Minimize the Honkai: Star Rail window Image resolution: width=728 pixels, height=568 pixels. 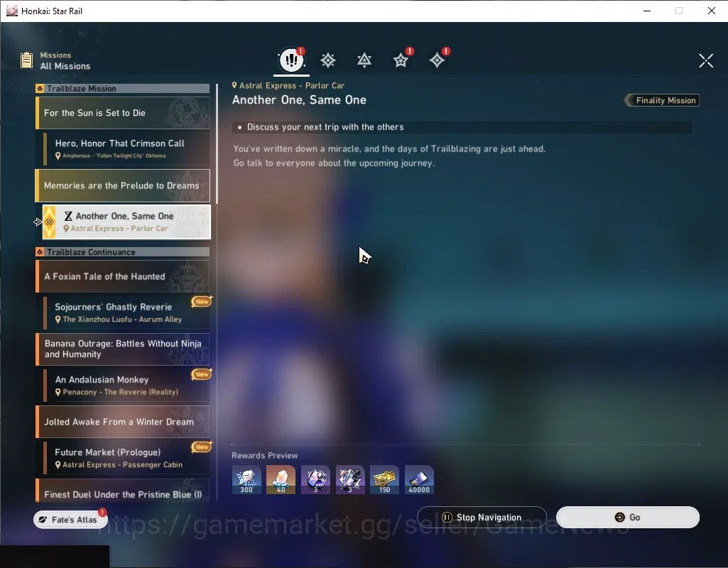(x=647, y=11)
